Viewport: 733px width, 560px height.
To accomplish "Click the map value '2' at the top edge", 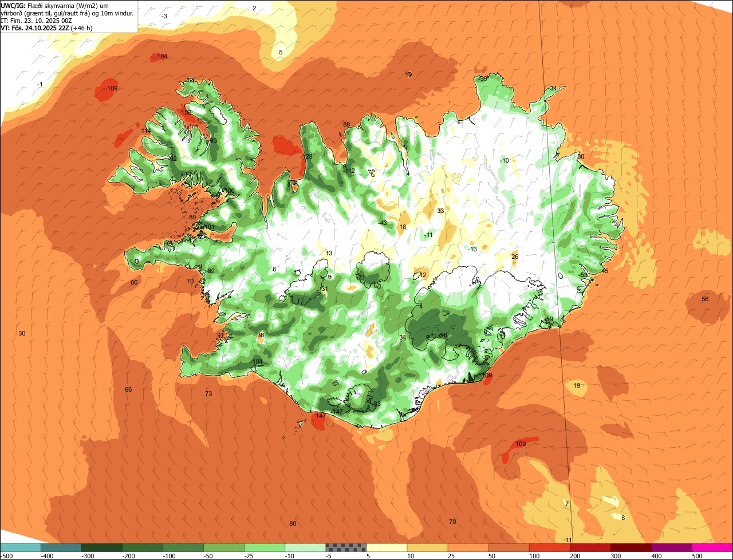I will (254, 9).
